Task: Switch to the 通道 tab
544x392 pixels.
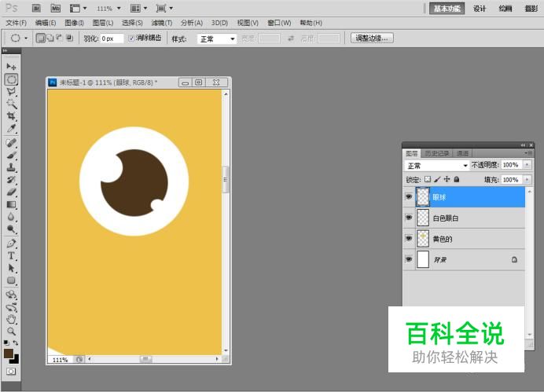Action: (x=462, y=153)
